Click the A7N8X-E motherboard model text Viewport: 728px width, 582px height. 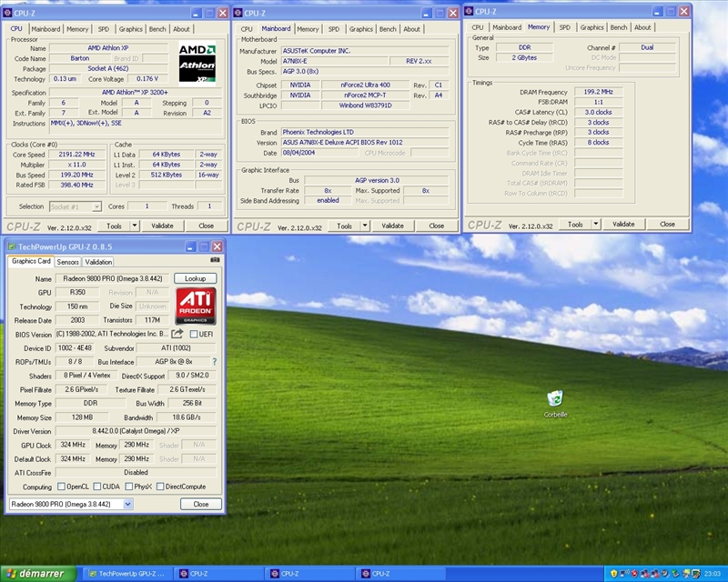(295, 61)
